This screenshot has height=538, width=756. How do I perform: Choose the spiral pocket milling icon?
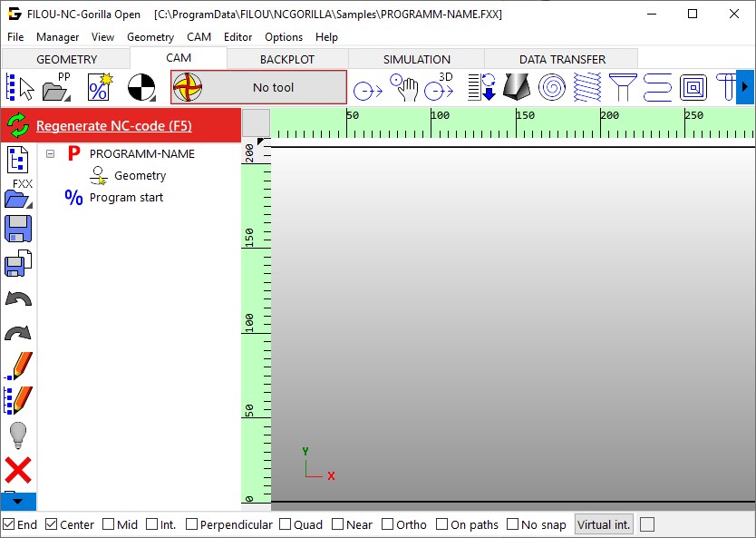click(x=551, y=87)
